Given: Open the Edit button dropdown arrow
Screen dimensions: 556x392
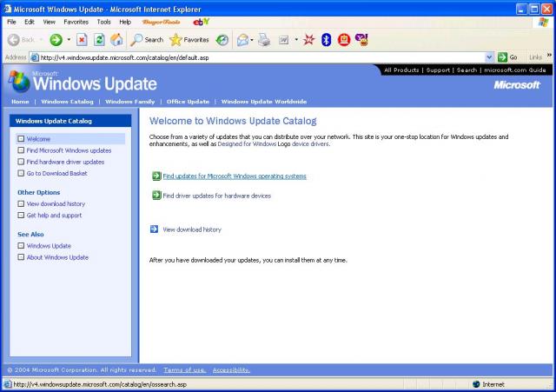Looking at the screenshot, I should point(296,40).
